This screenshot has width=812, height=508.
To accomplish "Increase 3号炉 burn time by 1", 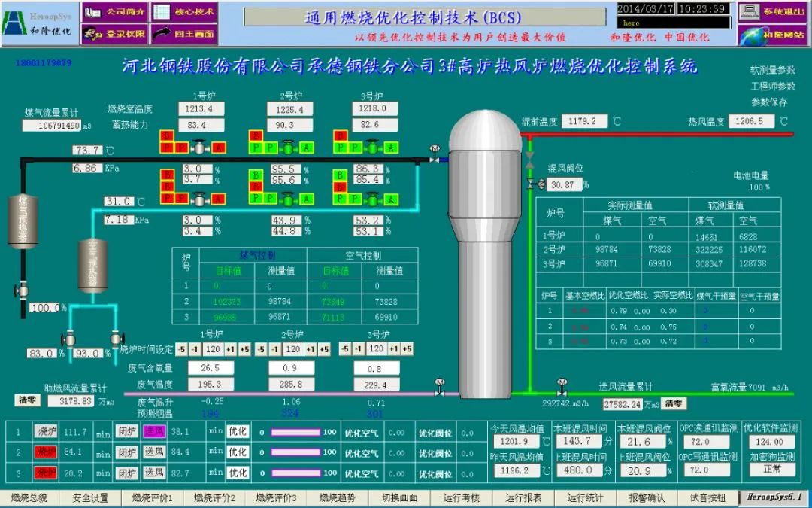I will coord(394,349).
